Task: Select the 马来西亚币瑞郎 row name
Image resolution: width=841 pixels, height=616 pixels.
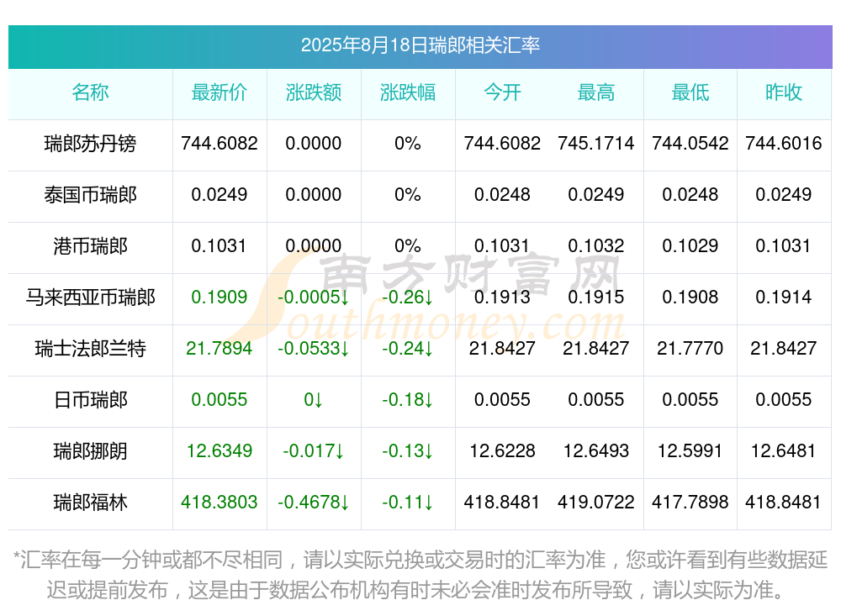Action: [x=90, y=297]
